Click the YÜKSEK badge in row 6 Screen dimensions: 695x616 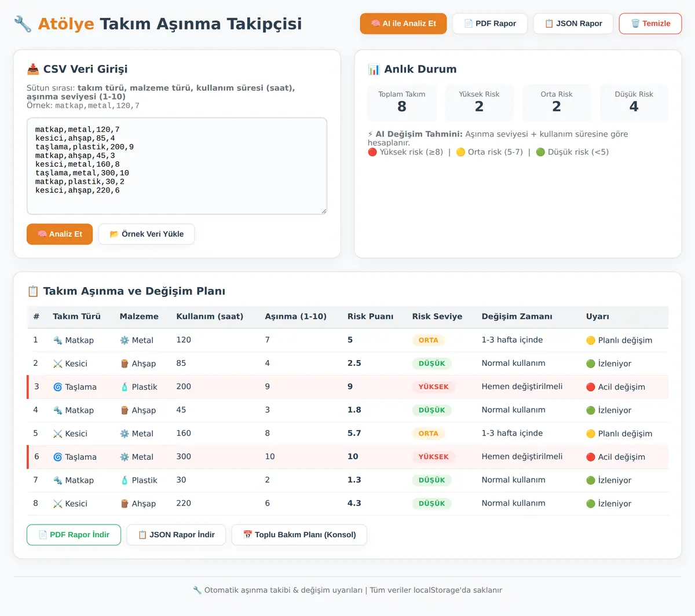434,457
